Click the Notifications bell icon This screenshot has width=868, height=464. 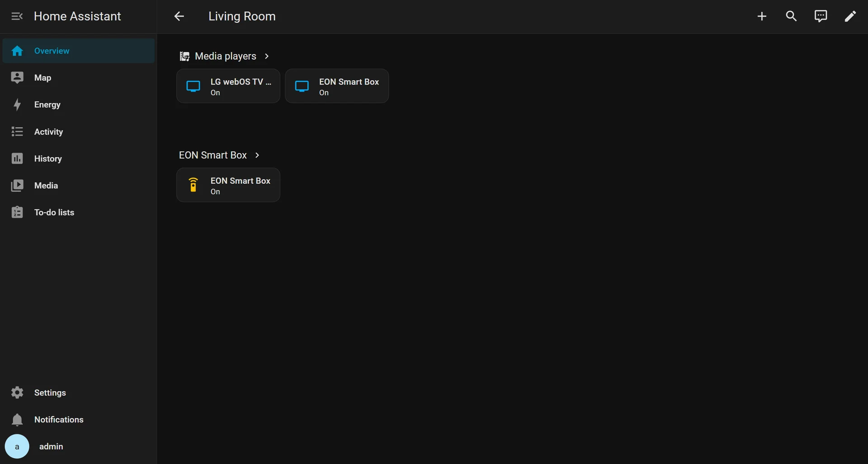pyautogui.click(x=17, y=420)
